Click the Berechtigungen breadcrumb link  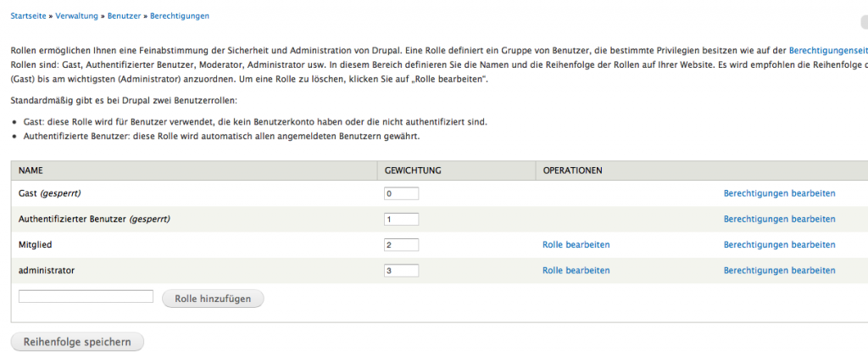[180, 16]
